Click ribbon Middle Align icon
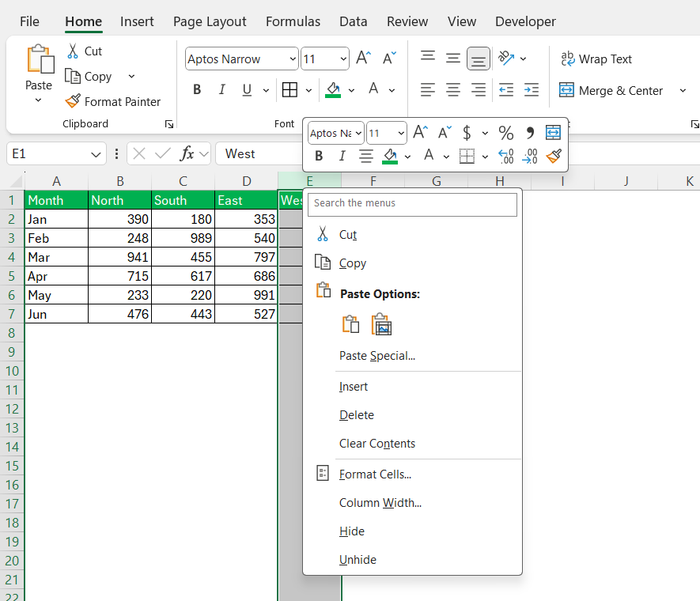The height and width of the screenshot is (601, 700). (x=453, y=59)
